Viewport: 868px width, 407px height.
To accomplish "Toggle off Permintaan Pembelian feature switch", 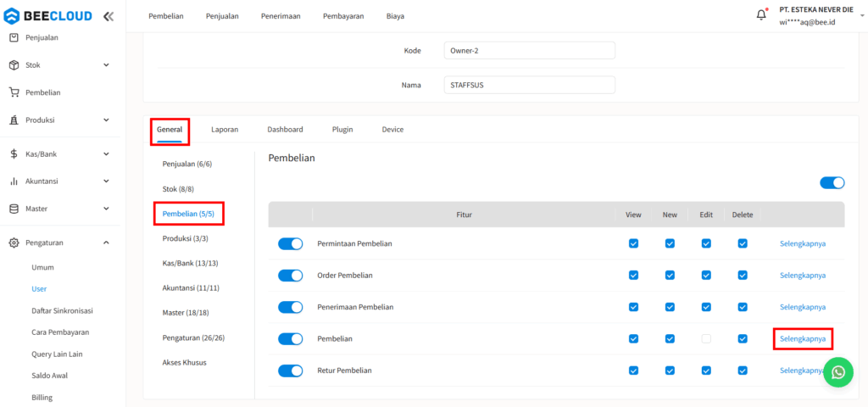I will 291,244.
